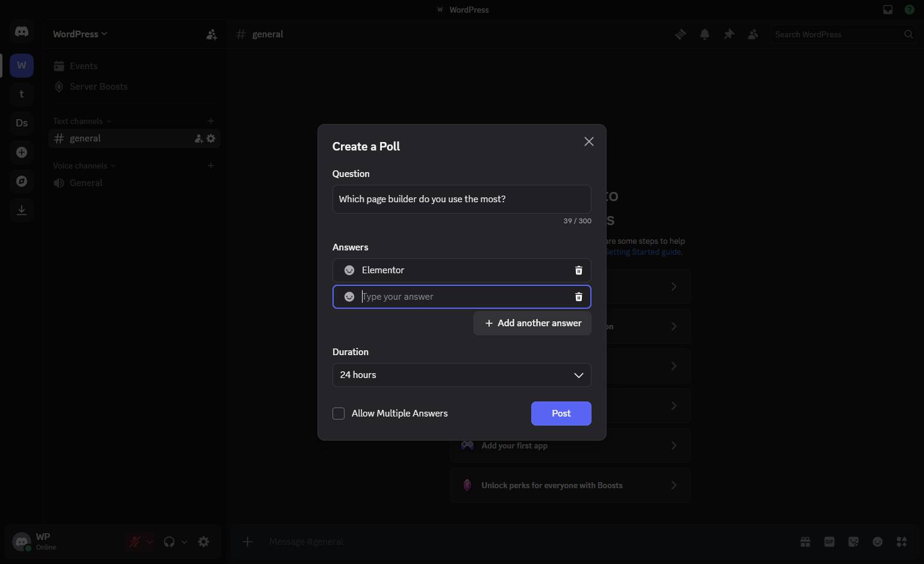Expand the WordPress server name menu
The height and width of the screenshot is (564, 924).
pyautogui.click(x=80, y=34)
